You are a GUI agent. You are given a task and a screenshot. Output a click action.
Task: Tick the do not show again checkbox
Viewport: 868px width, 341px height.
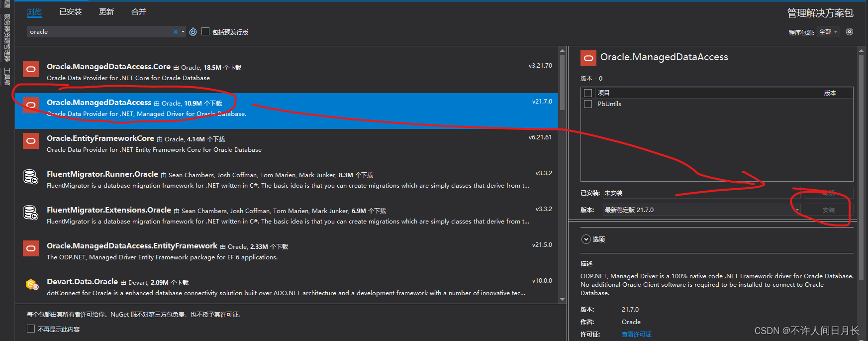point(31,329)
